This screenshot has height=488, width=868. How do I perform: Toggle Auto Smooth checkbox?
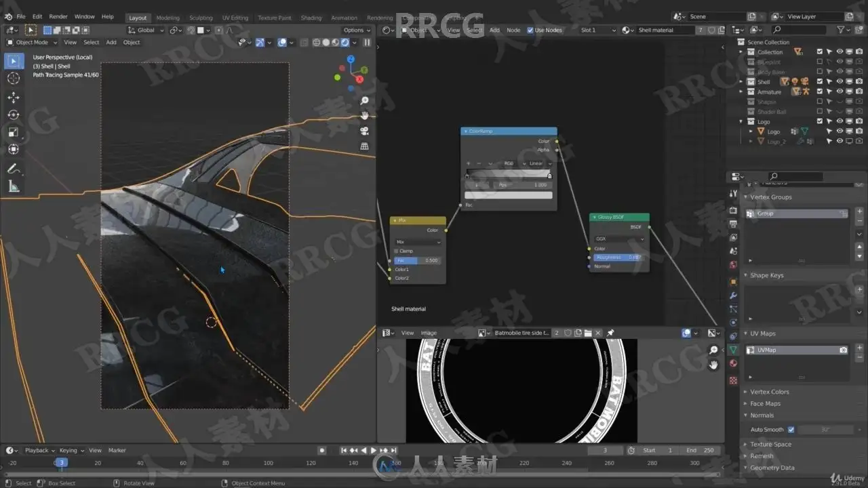click(791, 430)
